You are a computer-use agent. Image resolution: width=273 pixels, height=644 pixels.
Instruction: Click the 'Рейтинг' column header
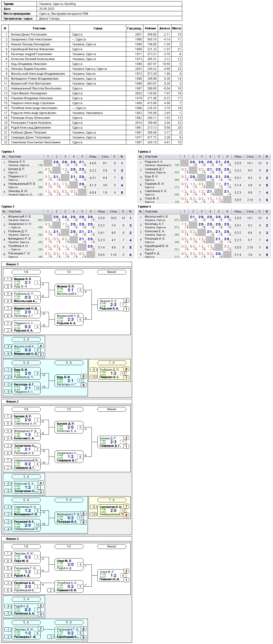click(150, 28)
